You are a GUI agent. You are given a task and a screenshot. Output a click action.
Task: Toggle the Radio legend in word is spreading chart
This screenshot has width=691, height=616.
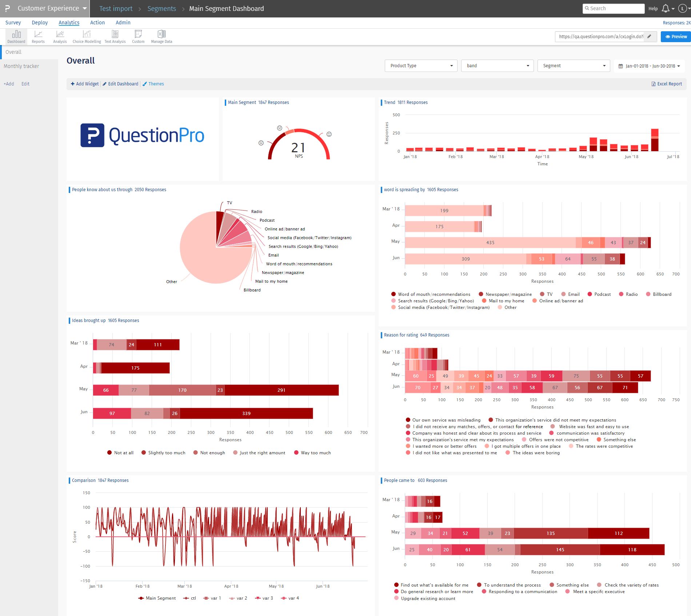628,294
